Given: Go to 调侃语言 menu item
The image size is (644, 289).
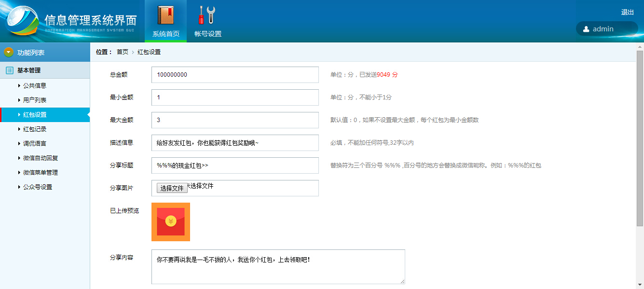Looking at the screenshot, I should pyautogui.click(x=35, y=144).
